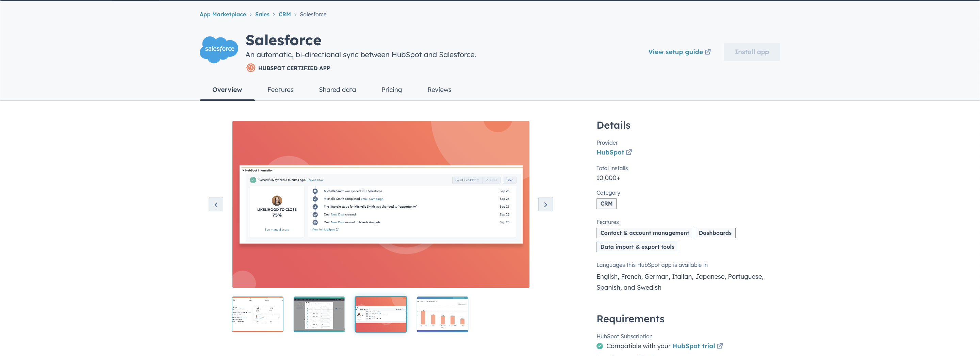Switch to the Features tab
The height and width of the screenshot is (356, 980).
point(280,90)
